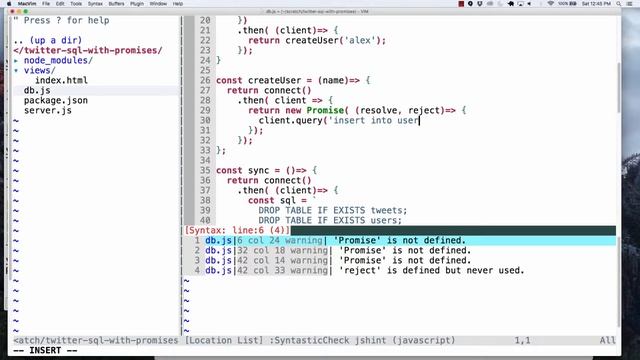Place cursor in client.query insert statement
The width and height of the screenshot is (640, 360).
(339, 120)
